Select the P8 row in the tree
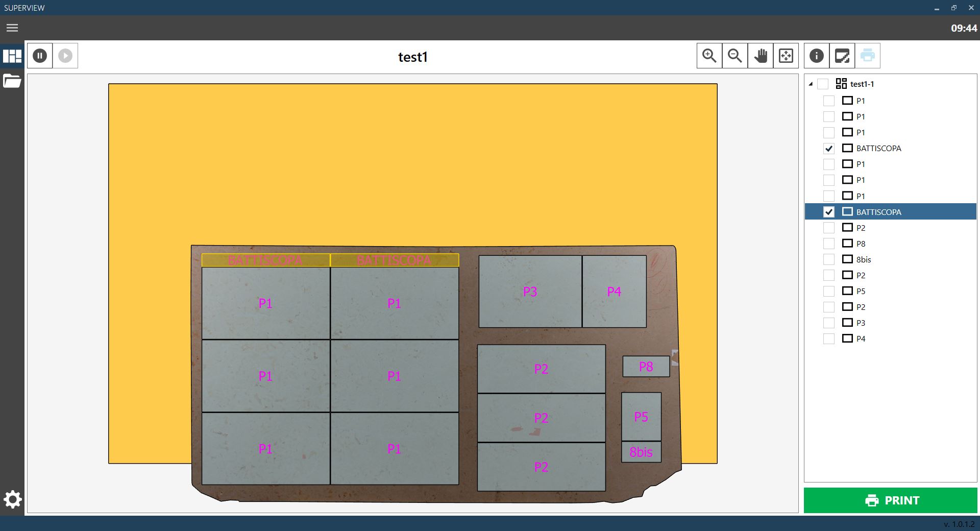The width and height of the screenshot is (980, 531). tap(890, 244)
